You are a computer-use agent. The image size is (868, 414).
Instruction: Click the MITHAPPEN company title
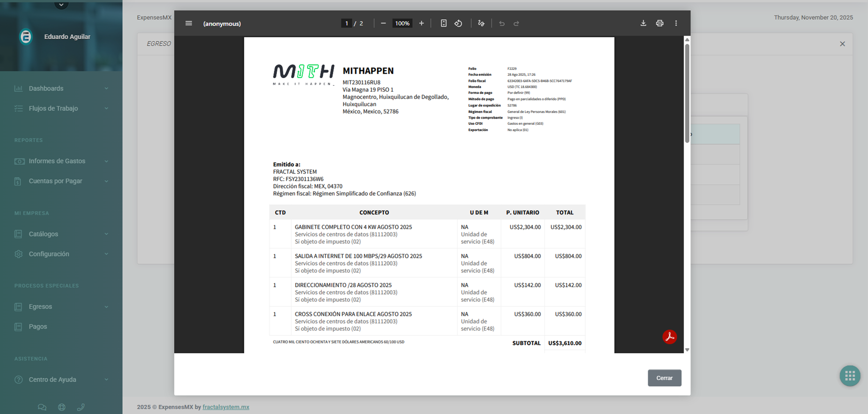[x=368, y=71]
